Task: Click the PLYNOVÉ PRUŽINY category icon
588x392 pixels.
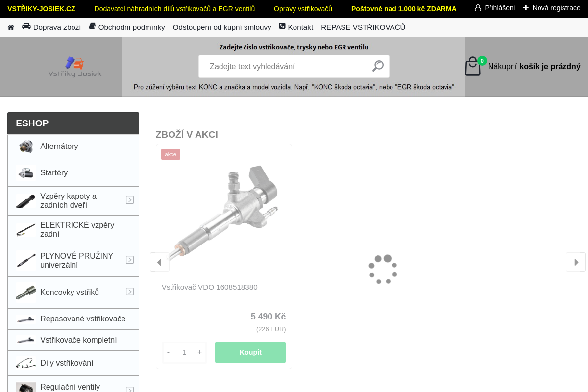Action: coord(25,260)
